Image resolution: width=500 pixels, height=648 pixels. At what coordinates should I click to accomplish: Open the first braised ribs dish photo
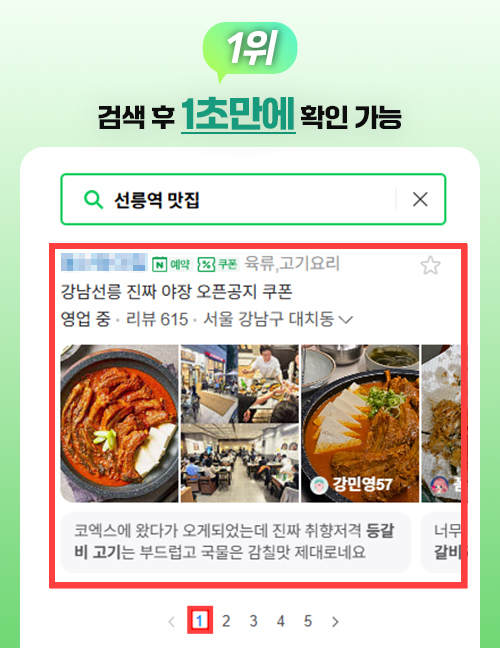[119, 423]
